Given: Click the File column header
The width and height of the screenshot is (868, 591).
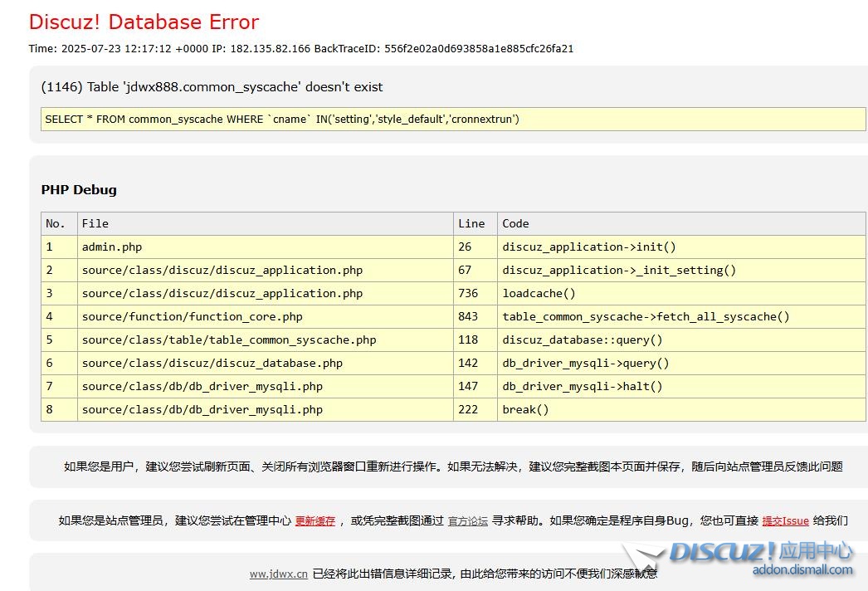Looking at the screenshot, I should coord(95,224).
